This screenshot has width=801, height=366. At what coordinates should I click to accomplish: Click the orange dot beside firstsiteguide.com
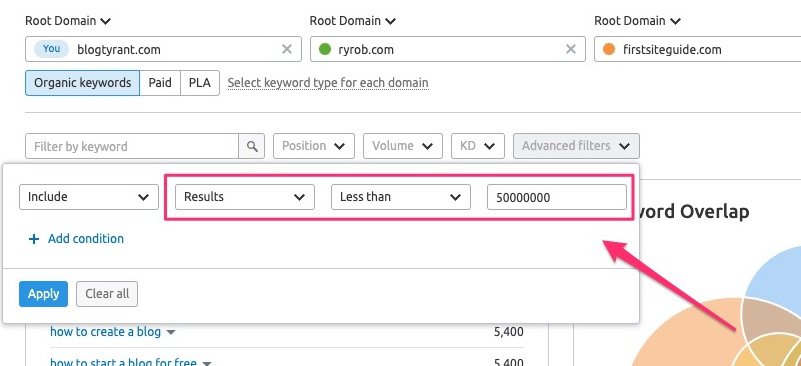click(609, 50)
